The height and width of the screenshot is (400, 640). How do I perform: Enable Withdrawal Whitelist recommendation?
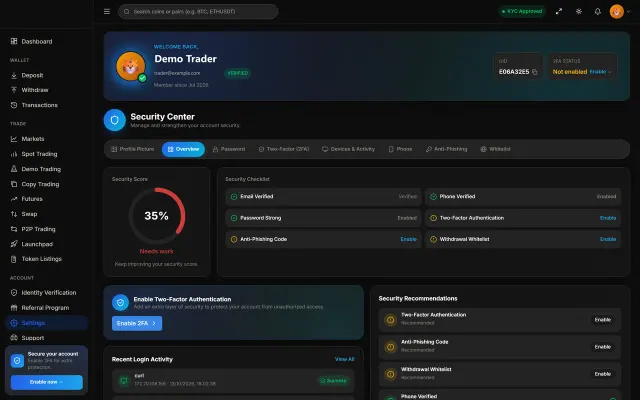pos(602,374)
